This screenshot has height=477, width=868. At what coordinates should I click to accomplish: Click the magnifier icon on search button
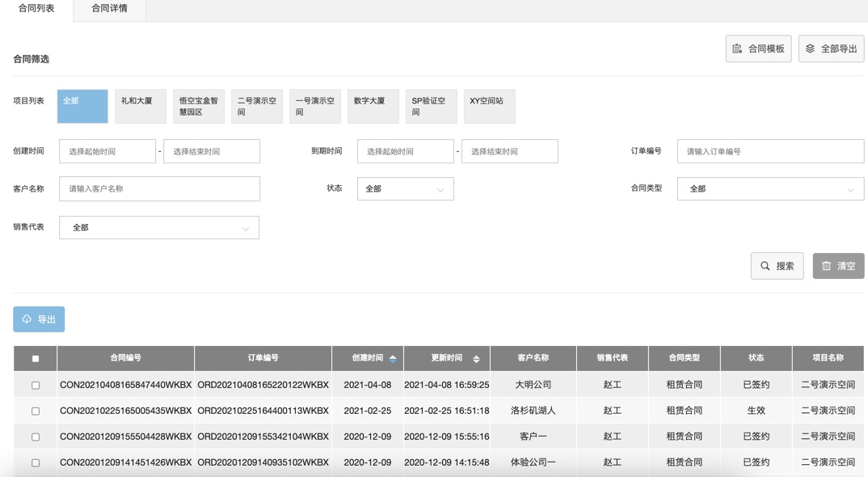pyautogui.click(x=765, y=266)
